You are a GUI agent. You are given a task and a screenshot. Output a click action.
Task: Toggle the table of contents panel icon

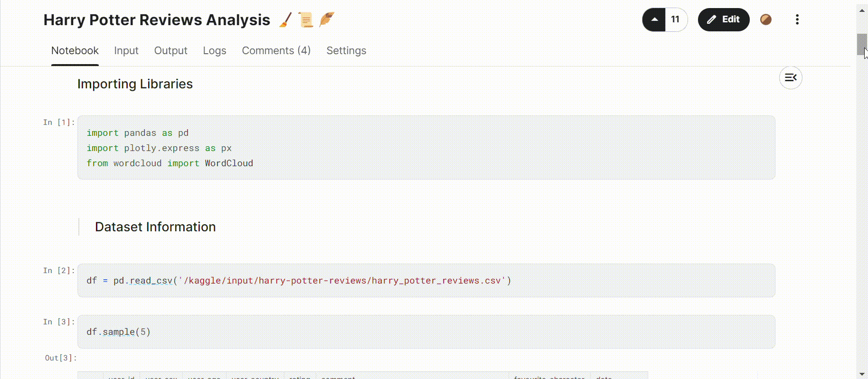coord(791,77)
